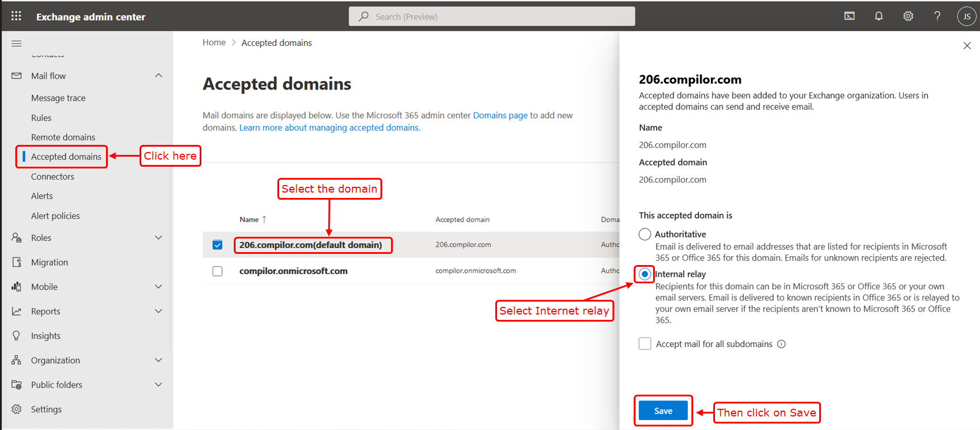Open the app launcher waffle icon
980x430 pixels.
(x=16, y=16)
